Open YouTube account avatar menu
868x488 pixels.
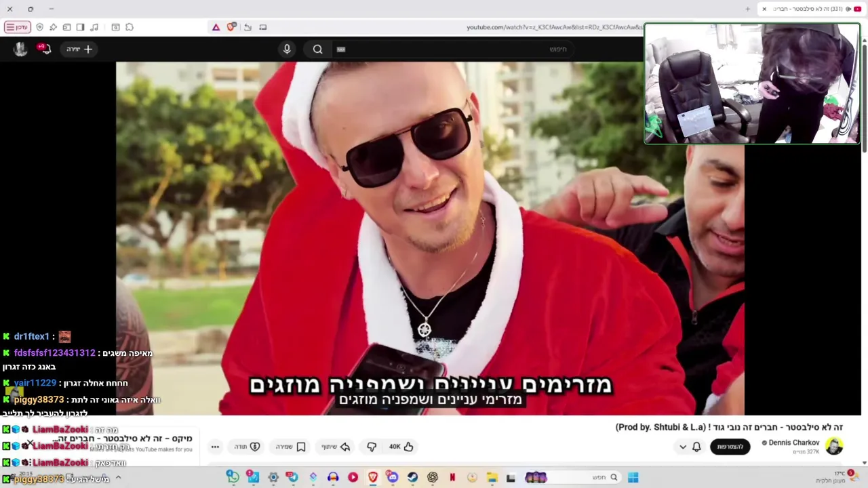click(20, 49)
